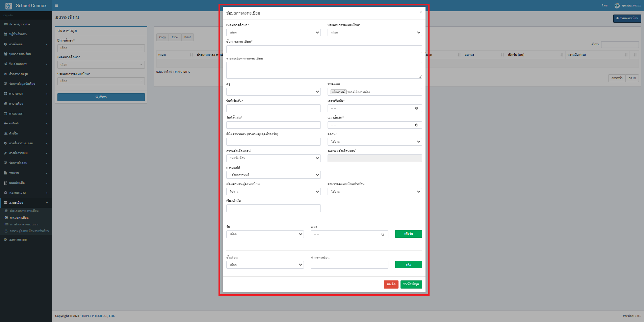Click the Copy export button
Viewport: 644px width, 322px height.
(x=162, y=37)
